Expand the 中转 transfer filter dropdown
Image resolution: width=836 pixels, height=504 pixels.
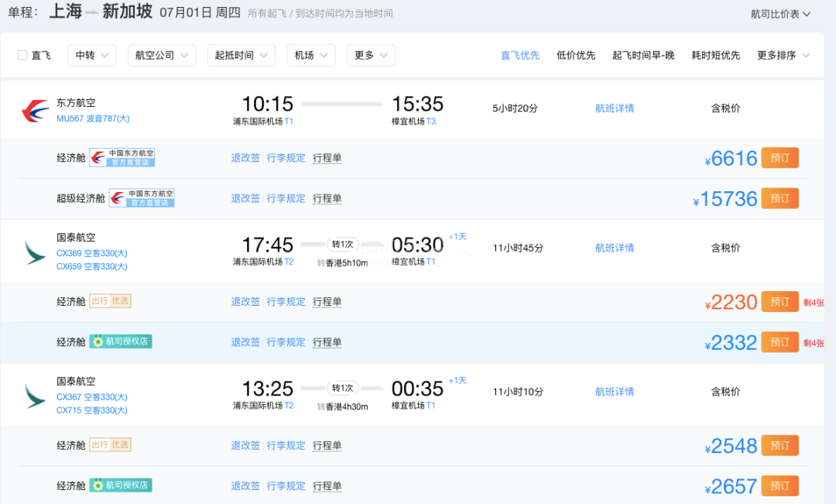pyautogui.click(x=92, y=55)
